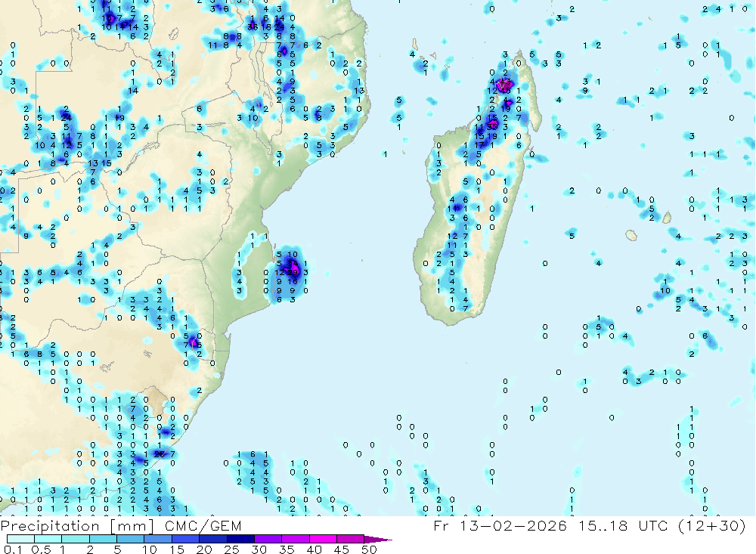The image size is (756, 554).
Task: Click the 10–15 mm legend color segment
Action: click(158, 539)
